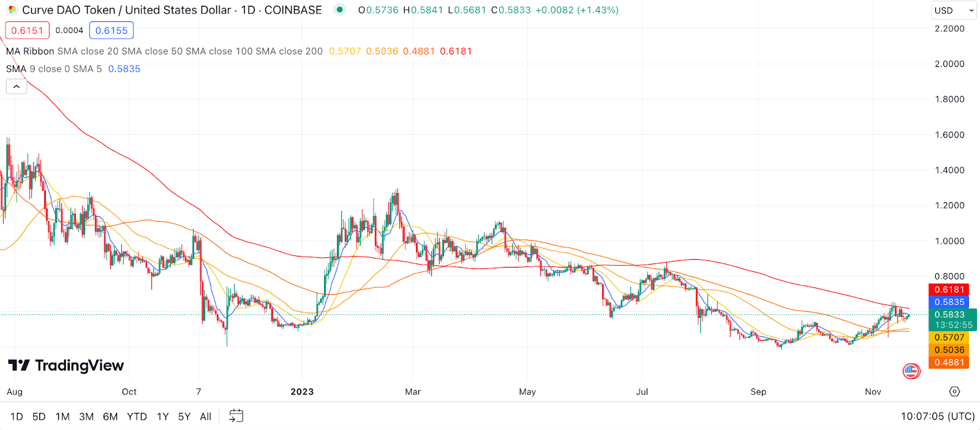Click the blue 0.5835 price axis label
The width and height of the screenshot is (980, 430).
point(949,302)
